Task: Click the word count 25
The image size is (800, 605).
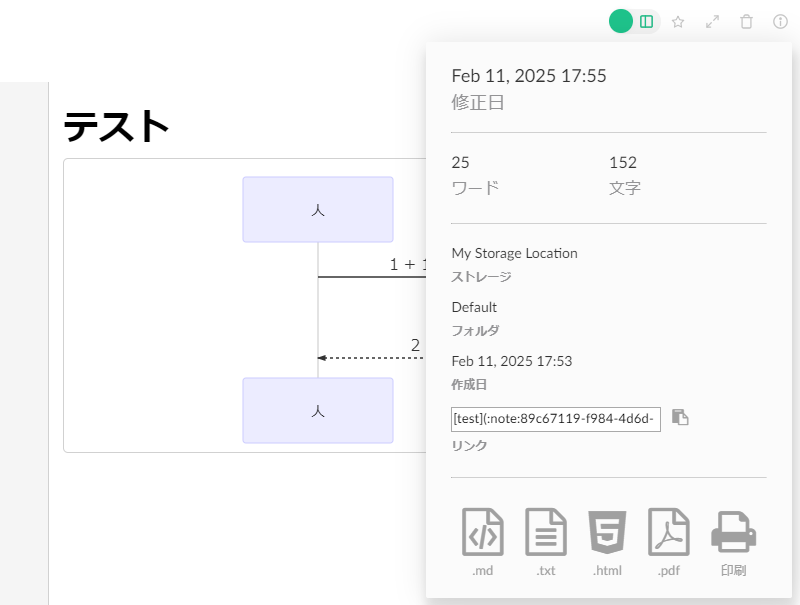Action: point(460,162)
